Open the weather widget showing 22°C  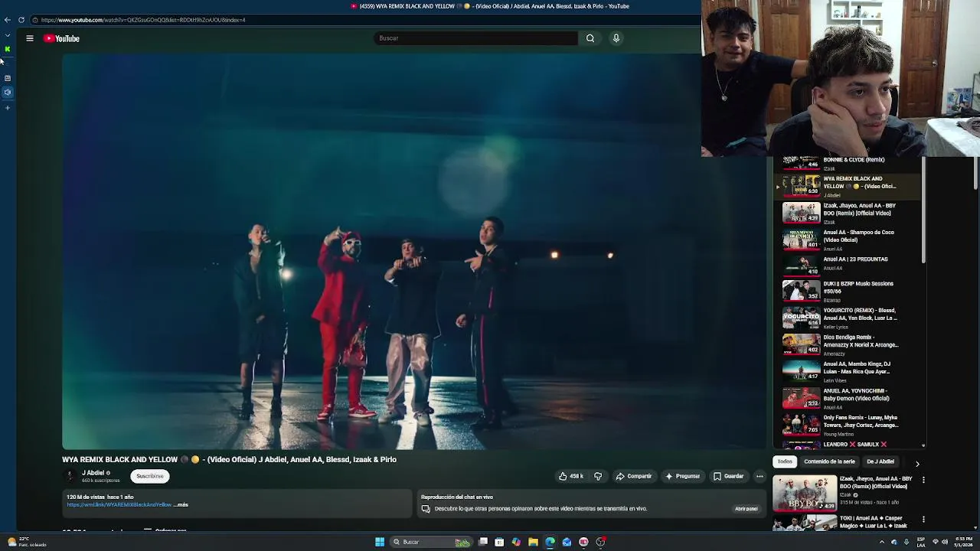[x=27, y=542]
